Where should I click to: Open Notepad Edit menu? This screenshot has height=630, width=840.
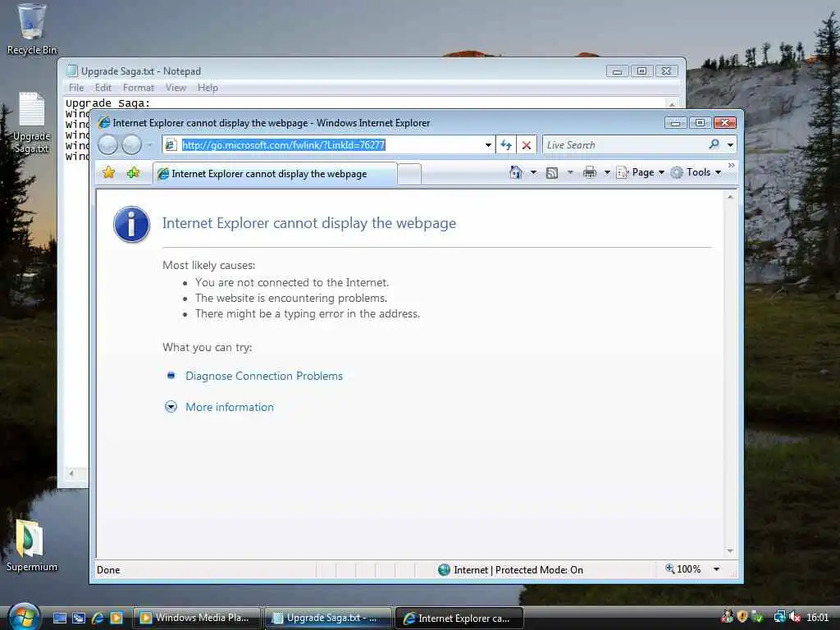click(x=103, y=87)
